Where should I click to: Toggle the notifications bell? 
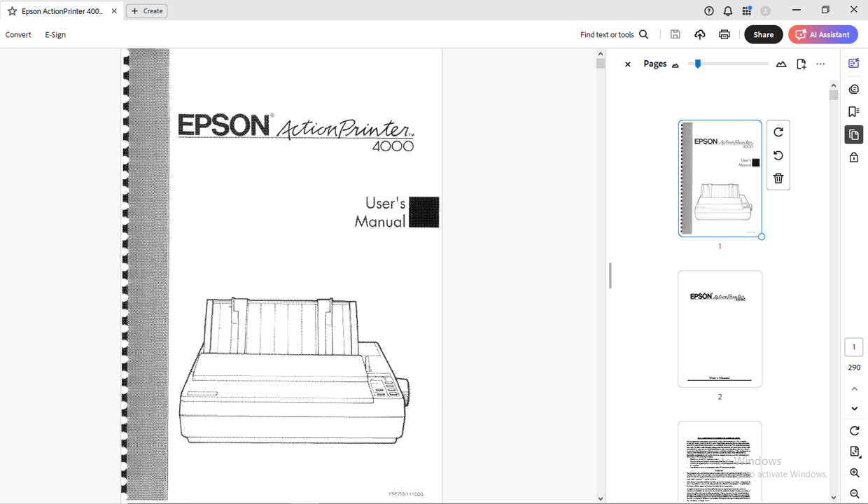point(727,10)
